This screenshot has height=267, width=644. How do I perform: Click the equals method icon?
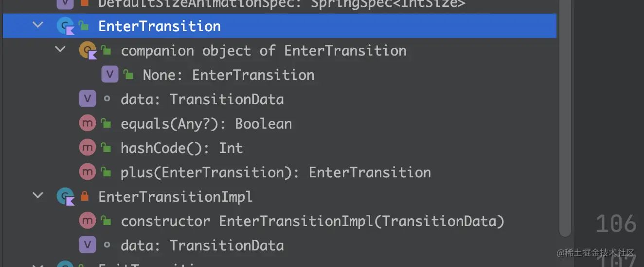87,124
